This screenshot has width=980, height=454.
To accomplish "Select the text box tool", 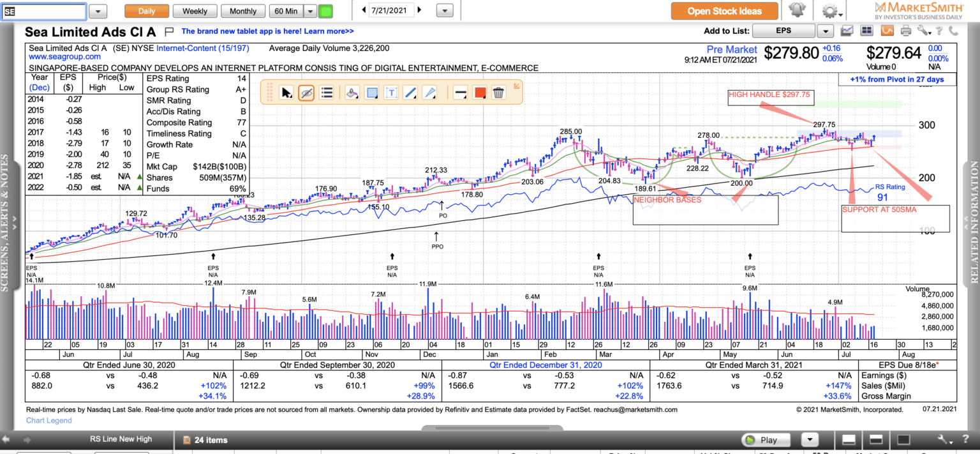I will click(x=391, y=93).
